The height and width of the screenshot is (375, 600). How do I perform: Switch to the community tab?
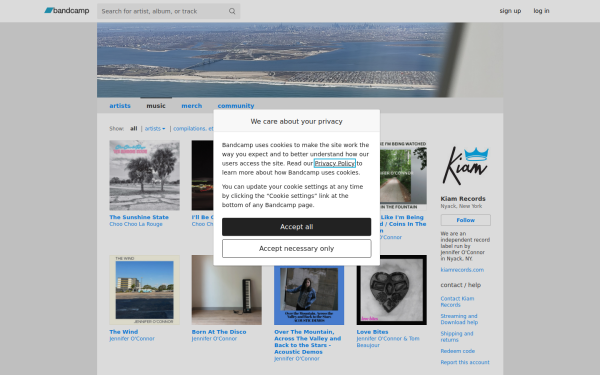tap(236, 106)
